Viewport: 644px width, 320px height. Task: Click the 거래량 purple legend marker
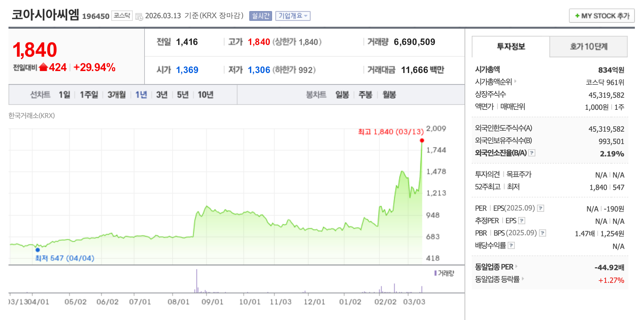[435, 273]
